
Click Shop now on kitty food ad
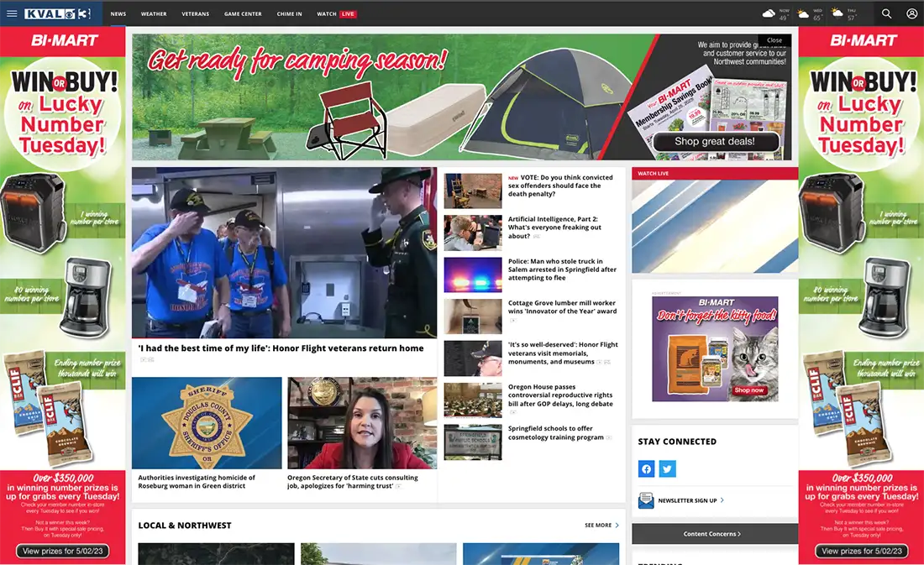tap(748, 390)
